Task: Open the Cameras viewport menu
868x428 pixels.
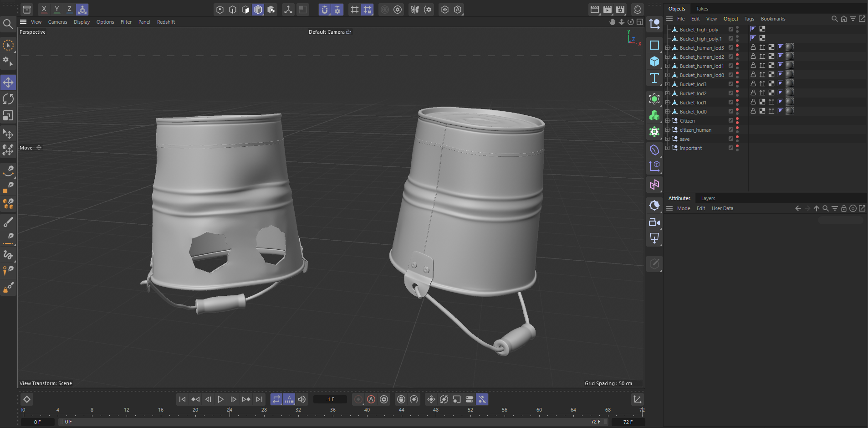Action: tap(57, 22)
